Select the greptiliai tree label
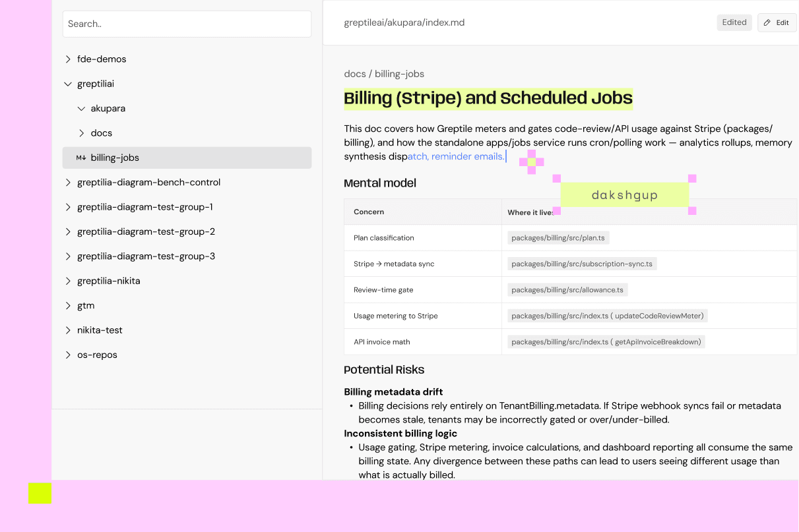The height and width of the screenshot is (532, 799). (x=96, y=84)
